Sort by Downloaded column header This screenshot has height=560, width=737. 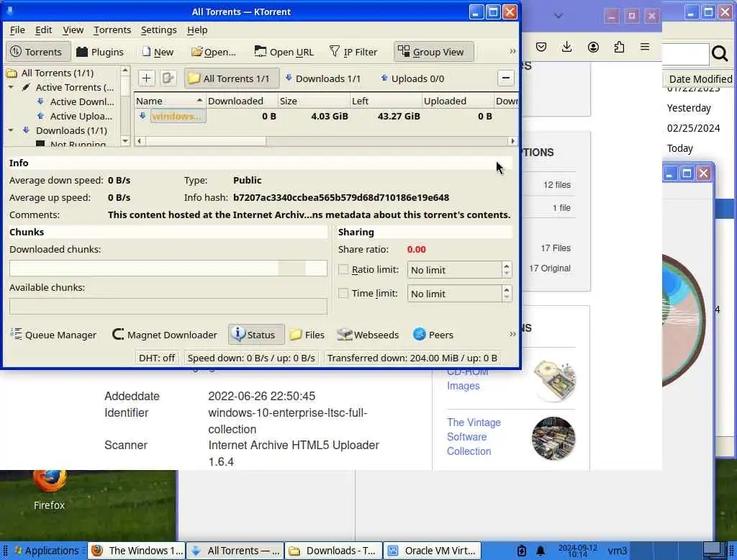coord(242,101)
